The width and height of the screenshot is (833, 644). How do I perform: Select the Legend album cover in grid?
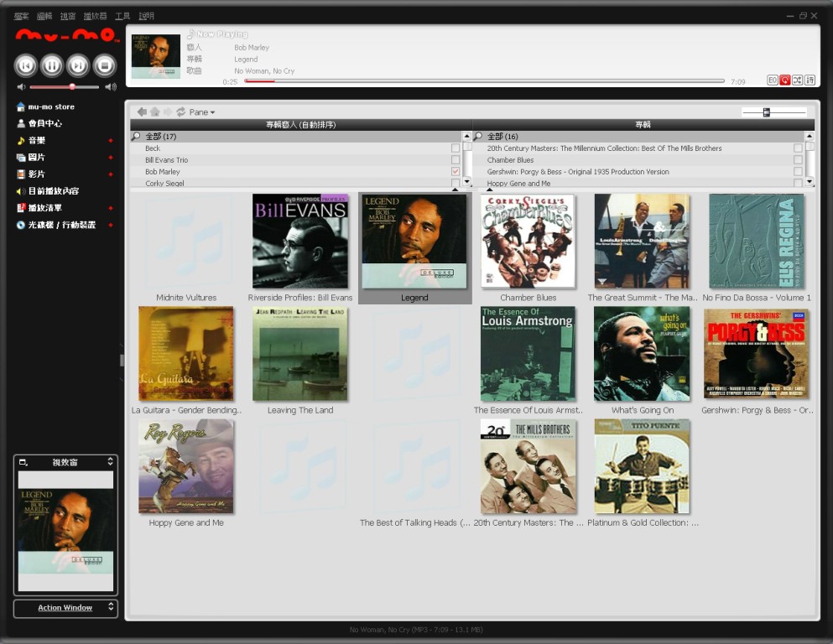point(414,241)
